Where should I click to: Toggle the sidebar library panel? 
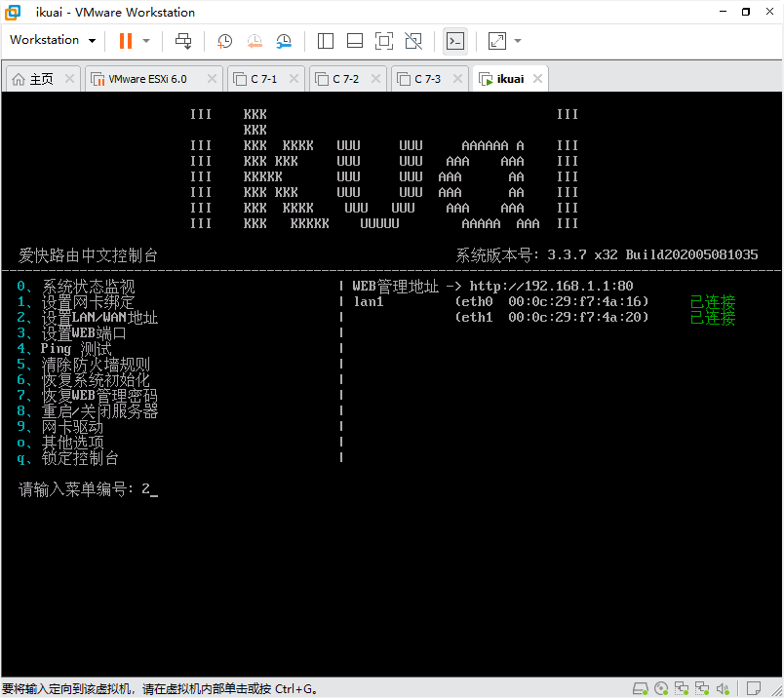click(x=326, y=41)
